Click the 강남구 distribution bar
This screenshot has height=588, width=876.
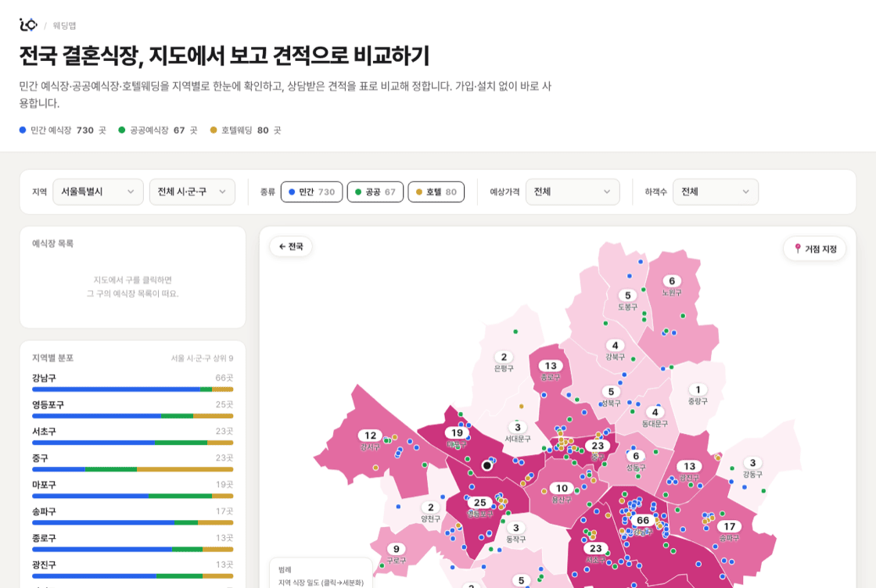coord(132,389)
